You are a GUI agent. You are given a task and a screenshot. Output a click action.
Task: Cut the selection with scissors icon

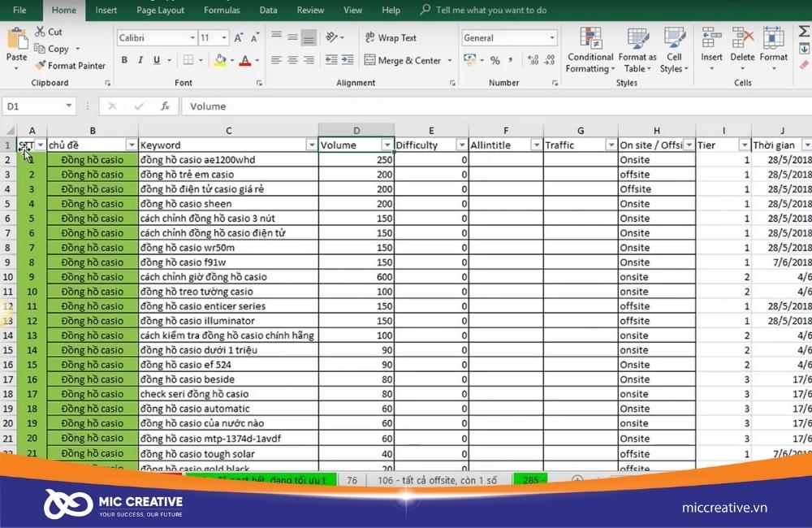pos(40,32)
